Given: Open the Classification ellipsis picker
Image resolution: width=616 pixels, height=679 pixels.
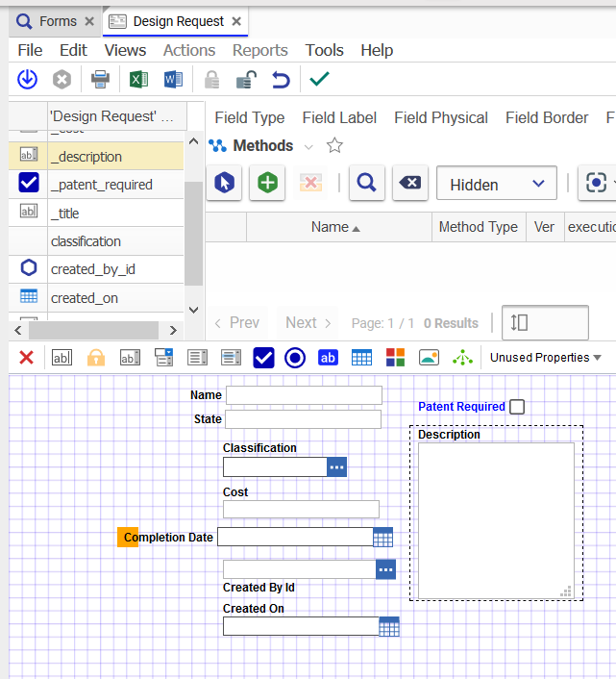Looking at the screenshot, I should coord(336,466).
